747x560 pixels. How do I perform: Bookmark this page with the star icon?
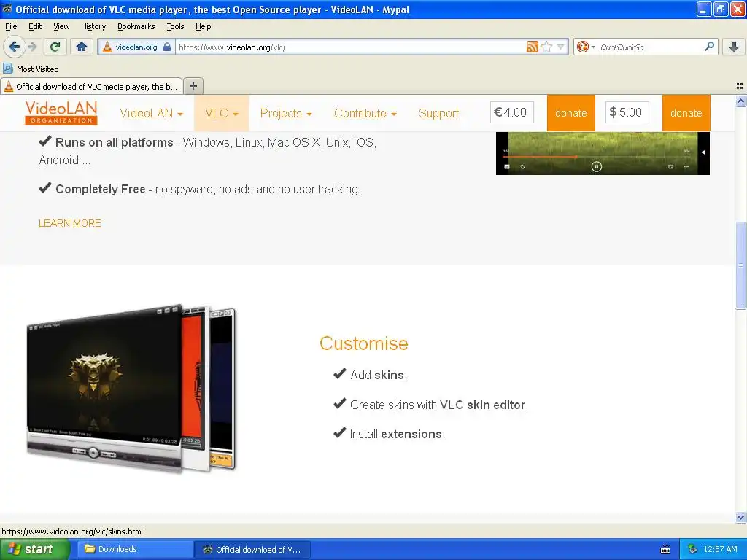[546, 47]
